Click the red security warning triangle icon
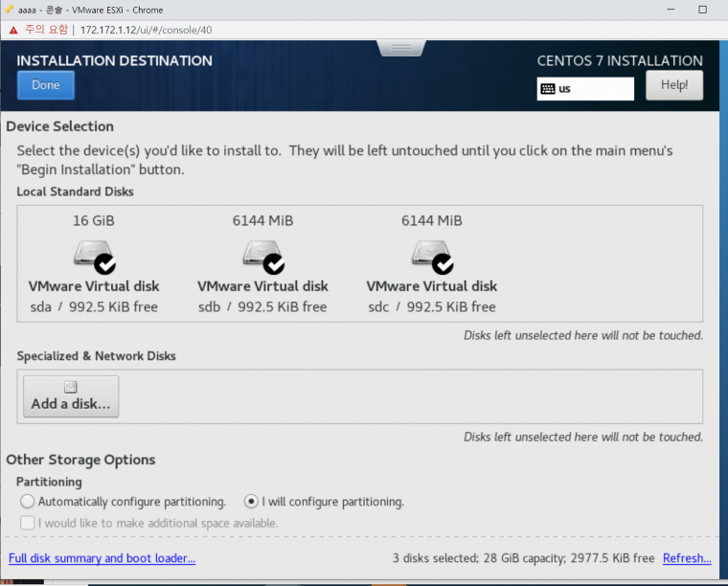This screenshot has width=728, height=586. pyautogui.click(x=13, y=30)
